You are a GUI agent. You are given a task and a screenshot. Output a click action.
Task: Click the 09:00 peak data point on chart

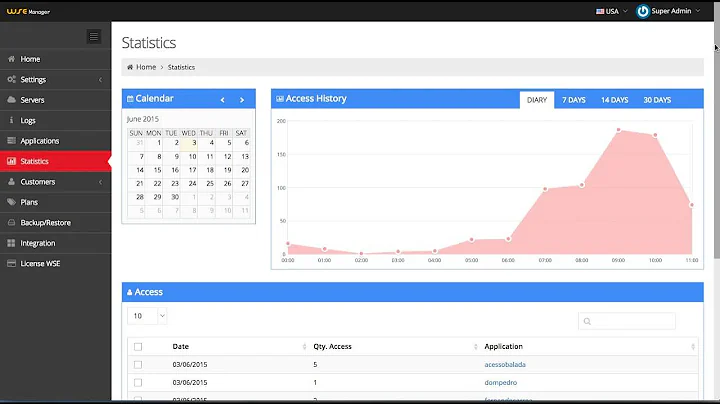click(619, 130)
